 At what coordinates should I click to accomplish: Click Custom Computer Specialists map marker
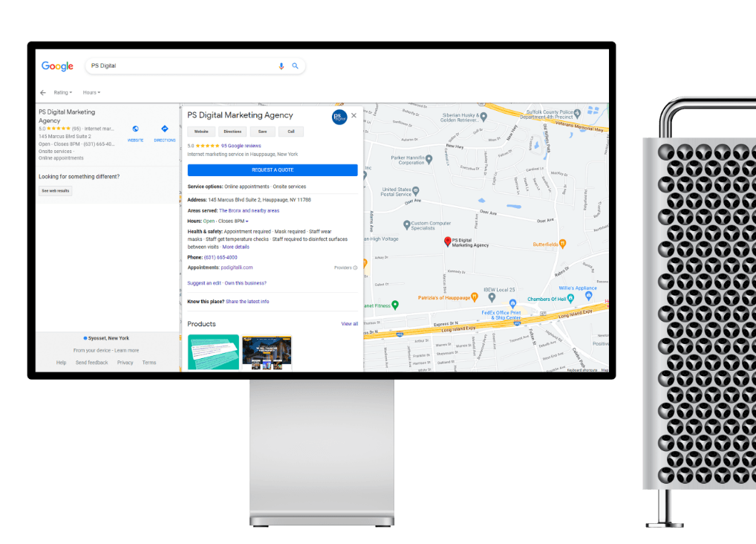pos(406,225)
